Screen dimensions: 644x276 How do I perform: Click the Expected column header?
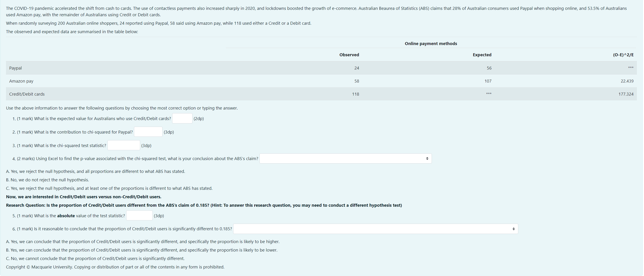coord(482,55)
